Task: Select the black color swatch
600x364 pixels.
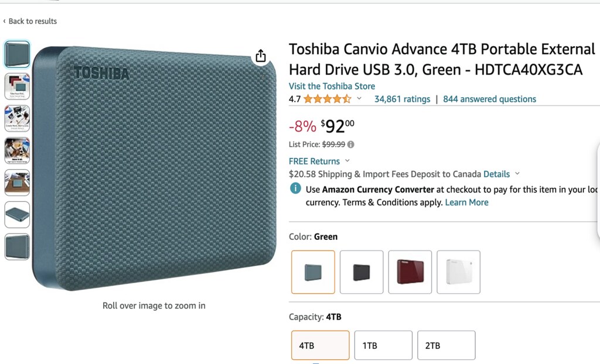Action: pyautogui.click(x=362, y=272)
